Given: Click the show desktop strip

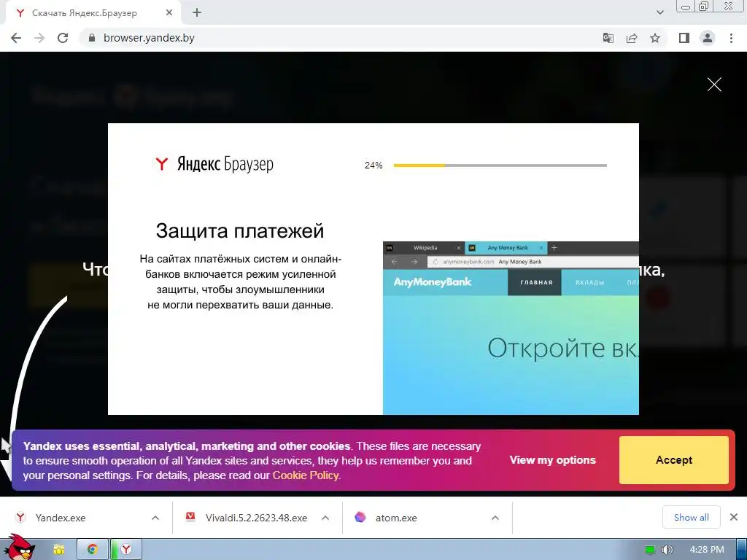Looking at the screenshot, I should coord(741,550).
